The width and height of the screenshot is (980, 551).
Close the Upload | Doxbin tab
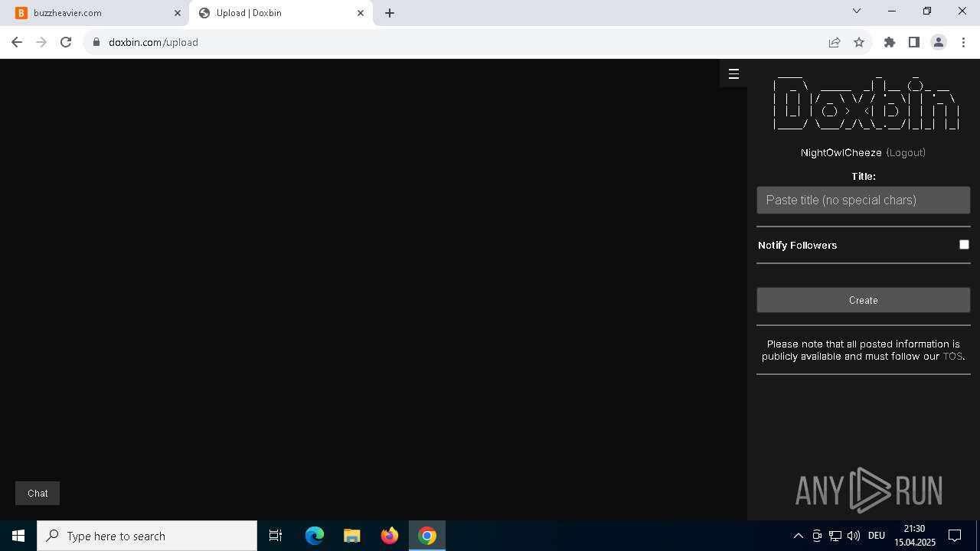click(361, 13)
